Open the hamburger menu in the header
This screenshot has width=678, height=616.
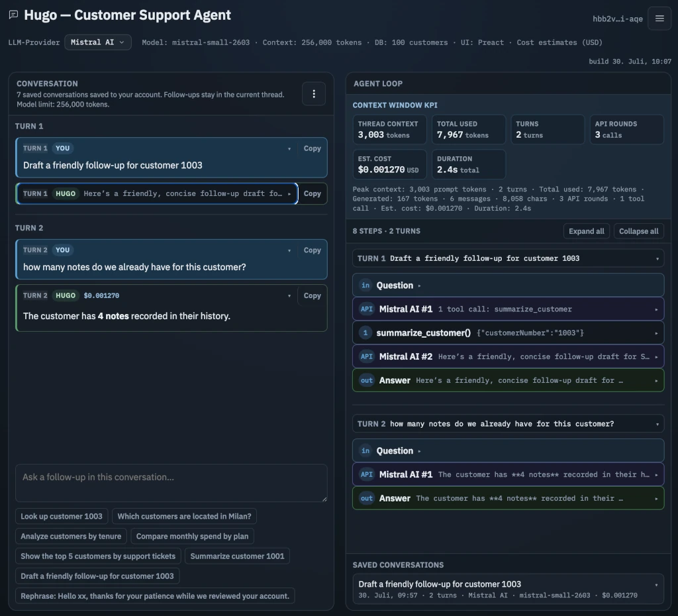[x=659, y=19]
